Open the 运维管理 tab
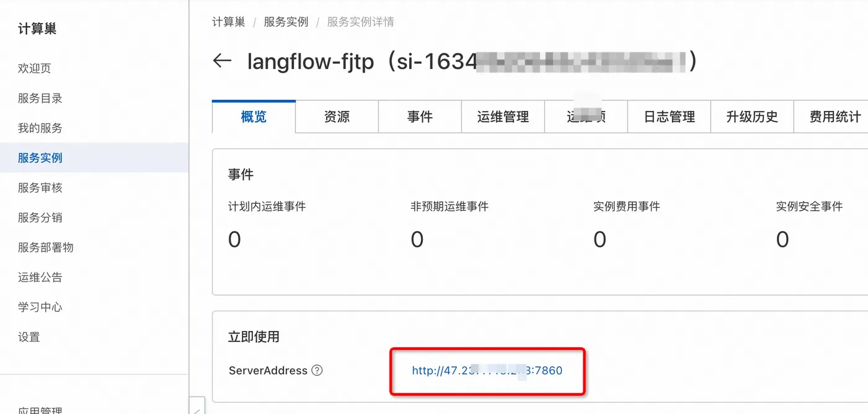The width and height of the screenshot is (868, 414). tap(503, 117)
